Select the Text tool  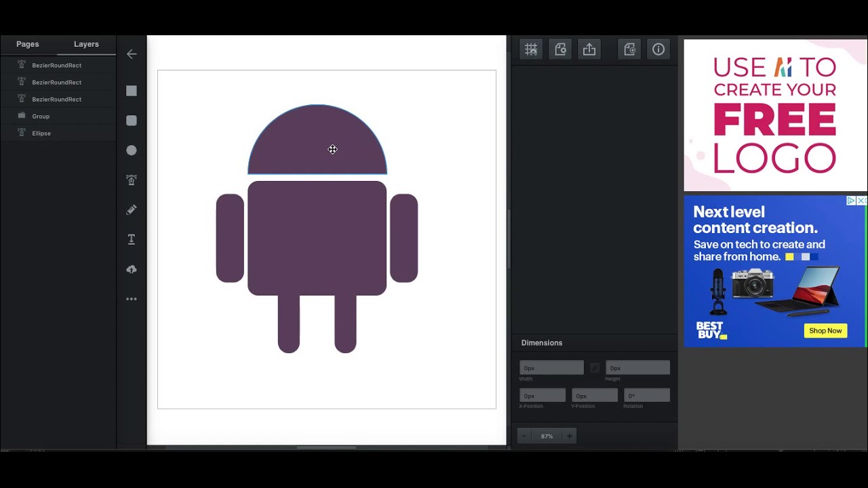(132, 239)
